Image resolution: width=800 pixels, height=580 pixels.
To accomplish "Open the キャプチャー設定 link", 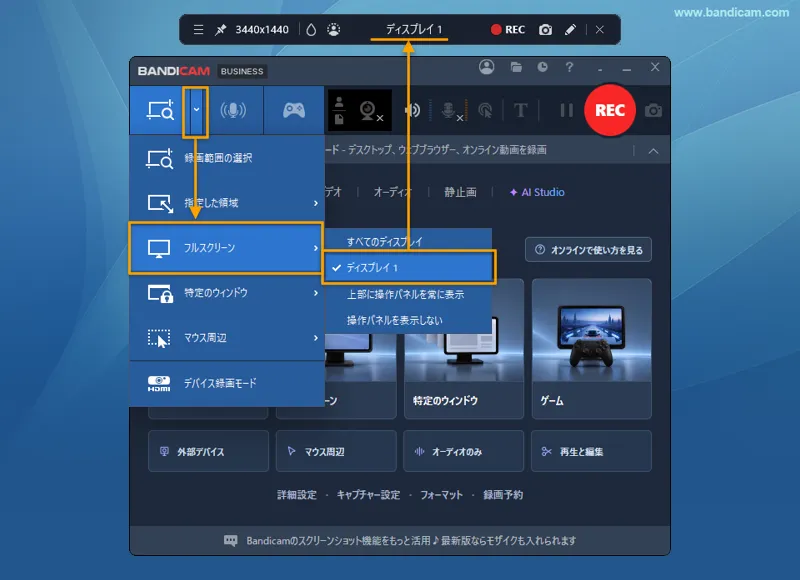I will coord(368,495).
